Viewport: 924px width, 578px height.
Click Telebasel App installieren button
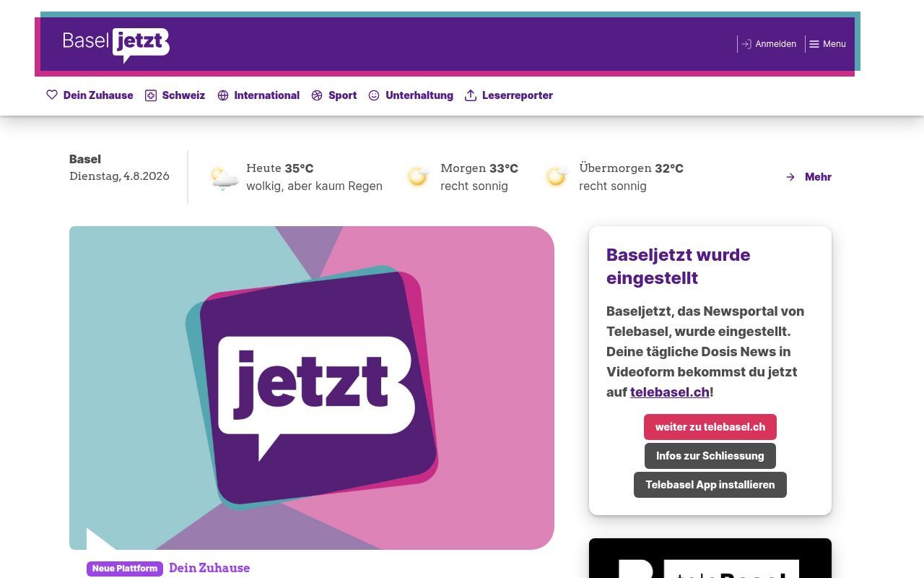pyautogui.click(x=710, y=485)
